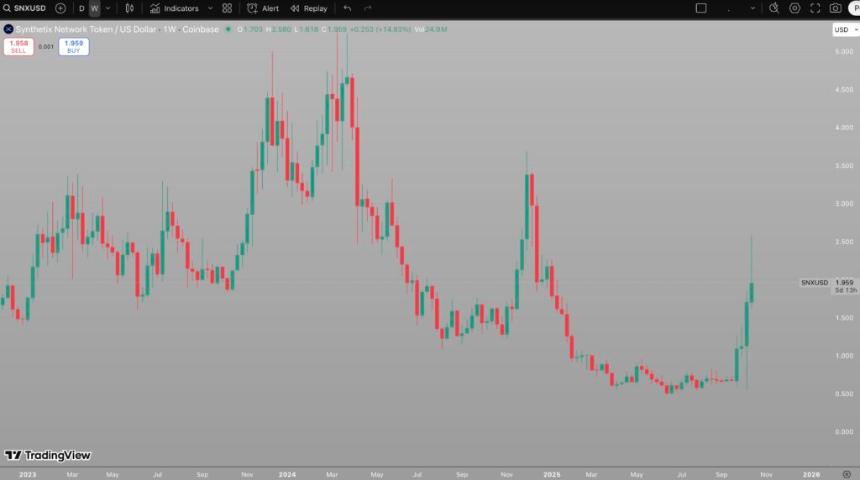The image size is (860, 480).
Task: Click the redo arrow icon
Action: (x=368, y=8)
